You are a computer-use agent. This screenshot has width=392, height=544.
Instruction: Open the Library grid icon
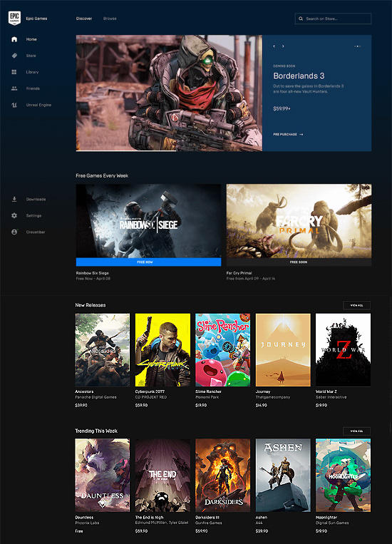point(14,72)
